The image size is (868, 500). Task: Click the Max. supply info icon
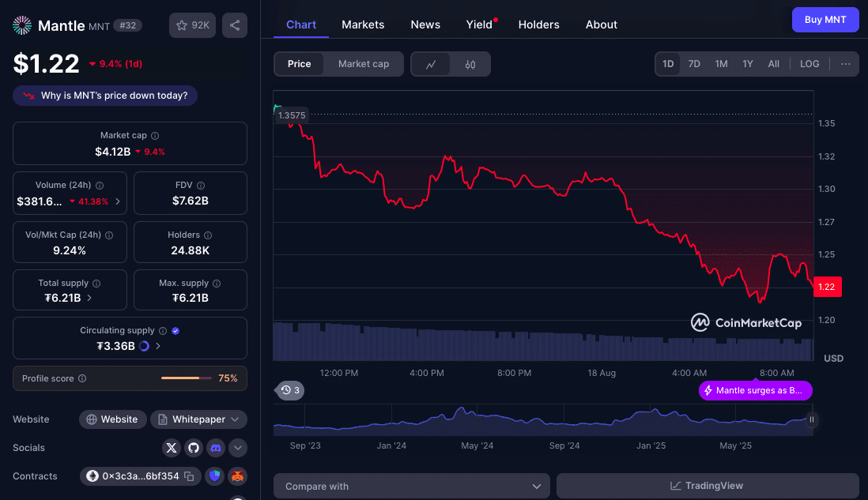click(x=217, y=284)
